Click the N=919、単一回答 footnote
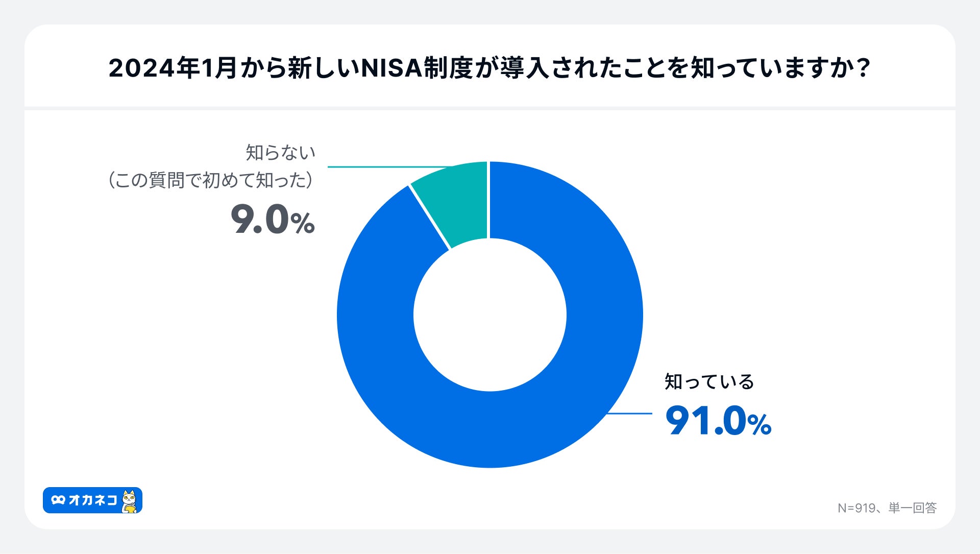This screenshot has height=554, width=980. 887,508
